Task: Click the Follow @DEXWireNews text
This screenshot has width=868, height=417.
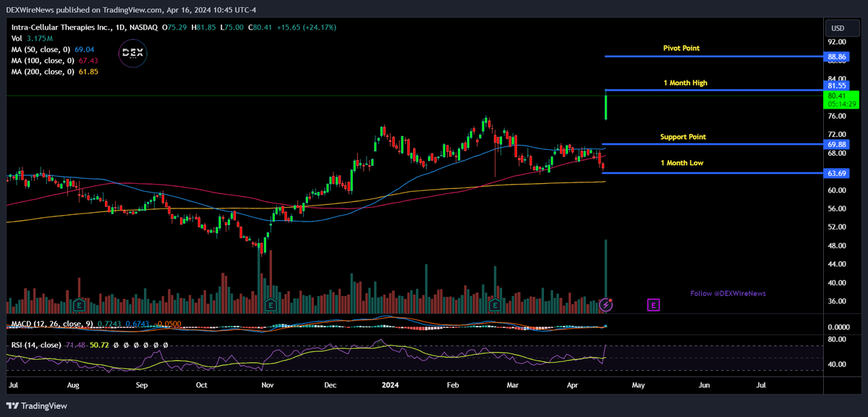Action: 728,293
